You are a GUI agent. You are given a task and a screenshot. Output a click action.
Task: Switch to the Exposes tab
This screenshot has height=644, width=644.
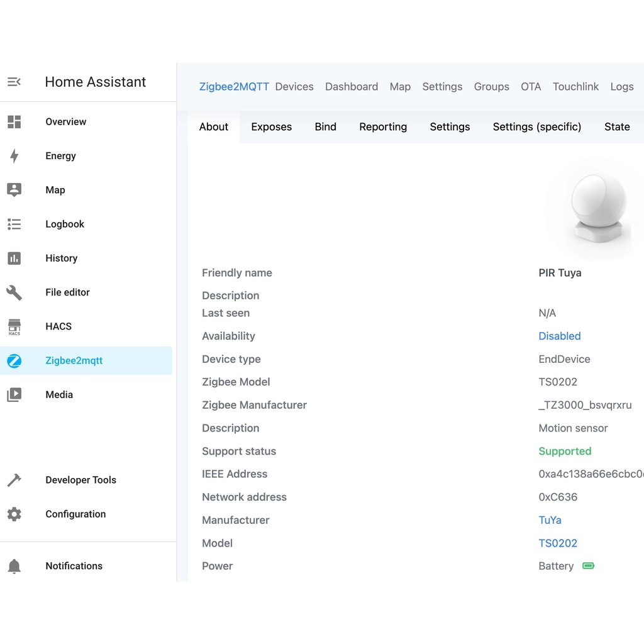pyautogui.click(x=271, y=127)
